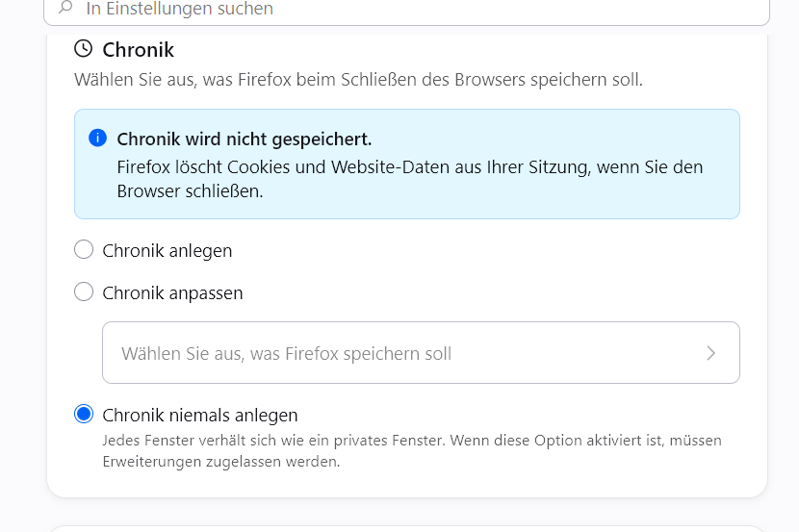Click the magnifier icon in the settings search
The width and height of the screenshot is (799, 532).
click(65, 7)
